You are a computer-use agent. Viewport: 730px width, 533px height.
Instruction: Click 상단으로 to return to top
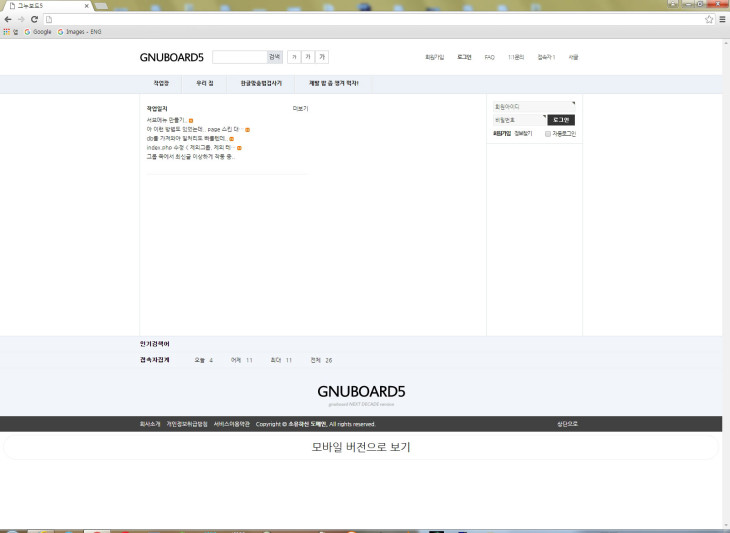(568, 424)
